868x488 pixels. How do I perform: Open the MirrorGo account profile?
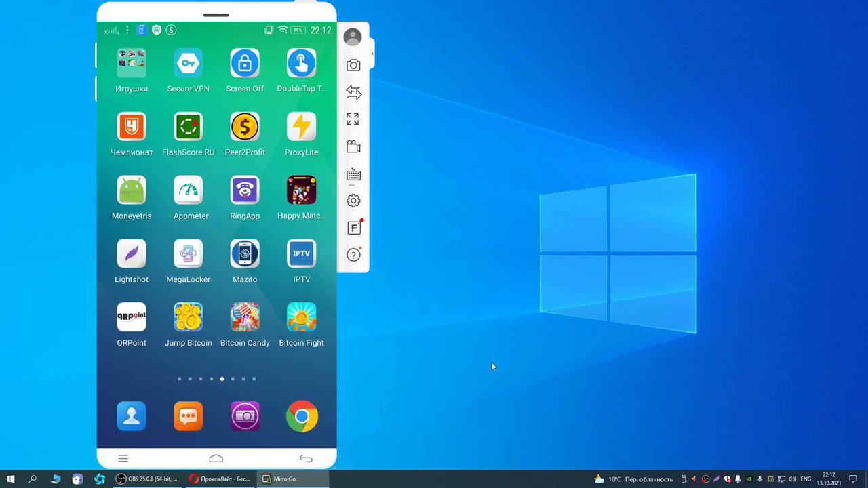[x=353, y=37]
